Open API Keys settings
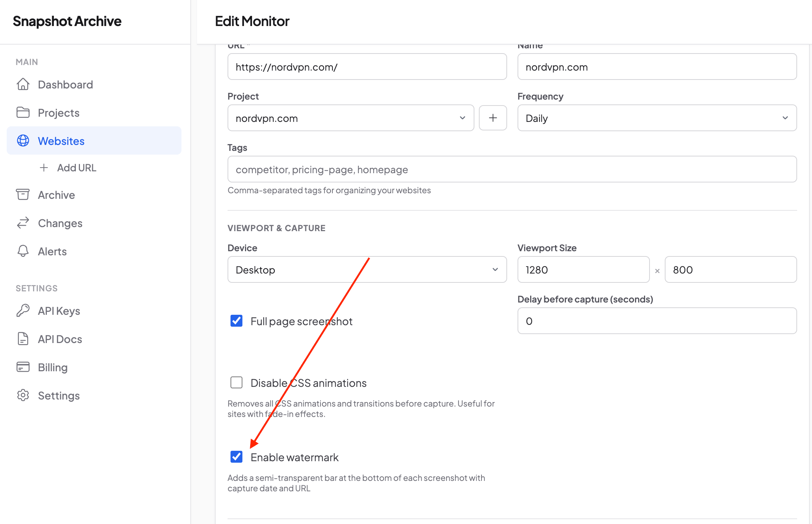 click(94, 311)
